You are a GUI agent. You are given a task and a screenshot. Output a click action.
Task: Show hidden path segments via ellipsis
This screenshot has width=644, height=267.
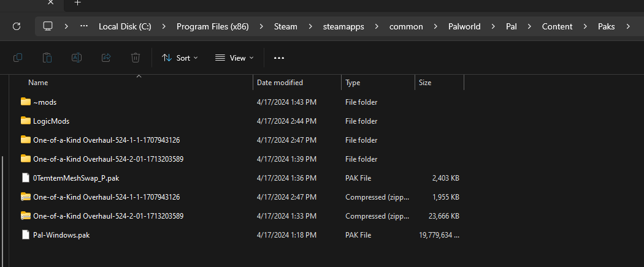(x=84, y=26)
